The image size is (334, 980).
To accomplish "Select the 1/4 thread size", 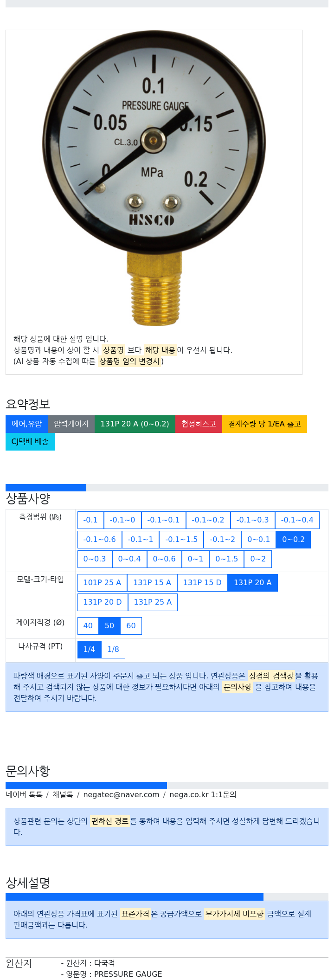I will click(x=89, y=649).
